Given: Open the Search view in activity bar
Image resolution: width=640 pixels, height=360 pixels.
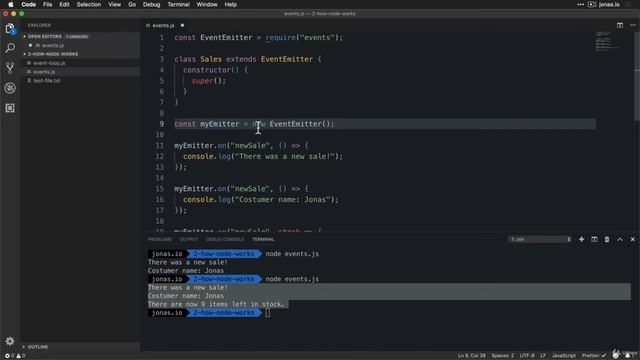Looking at the screenshot, I should [10, 48].
